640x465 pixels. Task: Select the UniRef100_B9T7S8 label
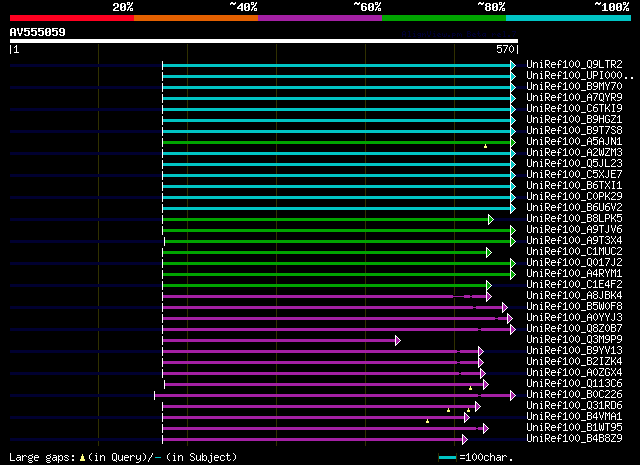574,131
